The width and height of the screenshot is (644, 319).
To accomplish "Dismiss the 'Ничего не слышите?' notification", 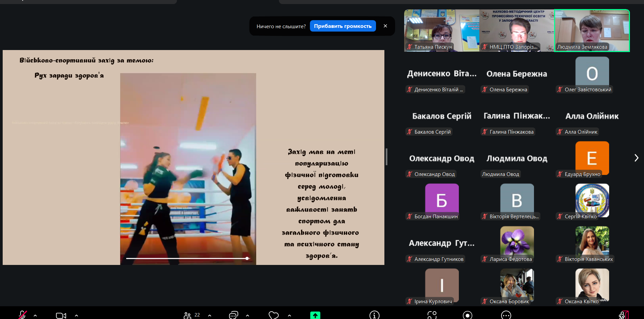I will point(385,26).
